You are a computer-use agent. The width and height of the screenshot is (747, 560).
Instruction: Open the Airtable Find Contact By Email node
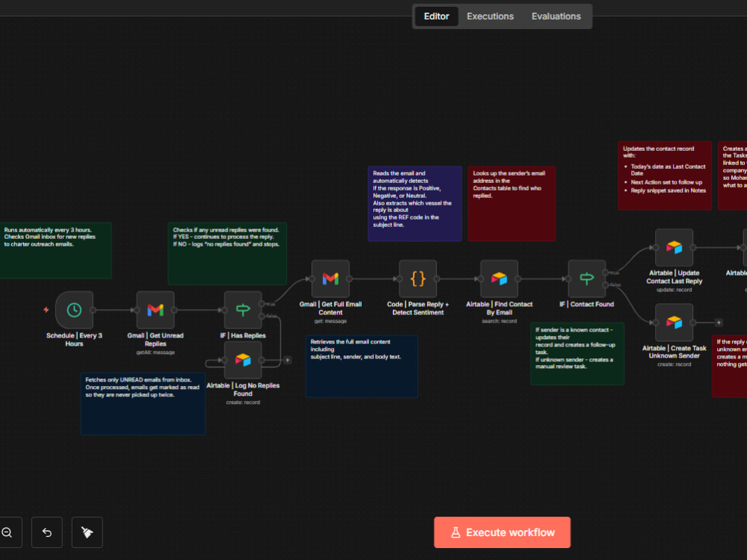(x=499, y=279)
